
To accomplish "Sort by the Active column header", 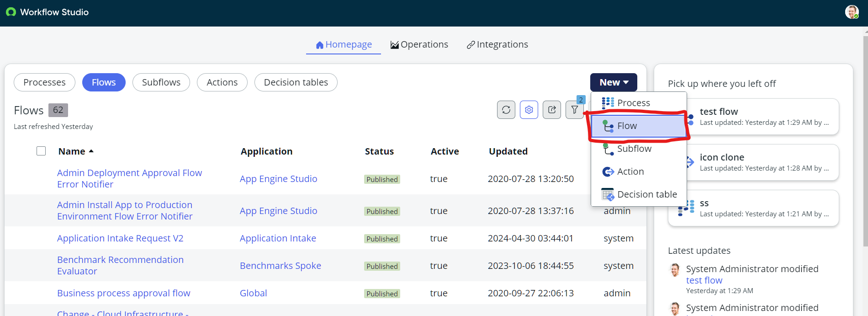I will click(445, 151).
